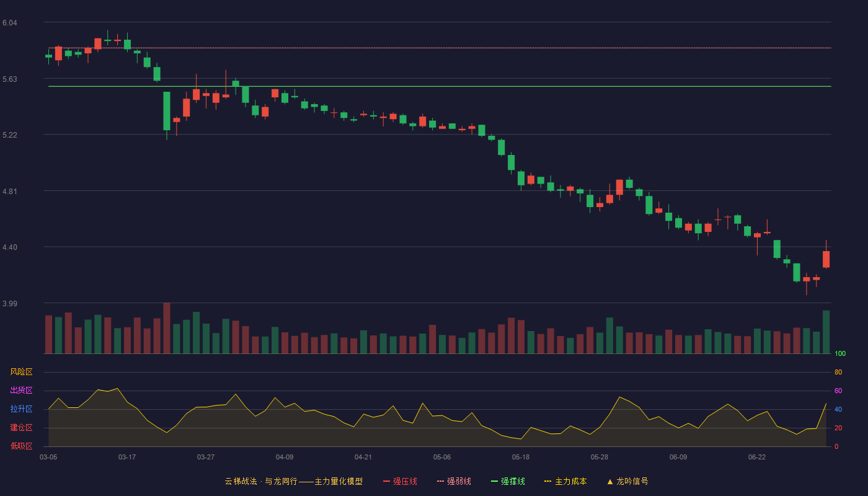The height and width of the screenshot is (496, 868).
Task: Click the green horizontal support line
Action: 440,86
